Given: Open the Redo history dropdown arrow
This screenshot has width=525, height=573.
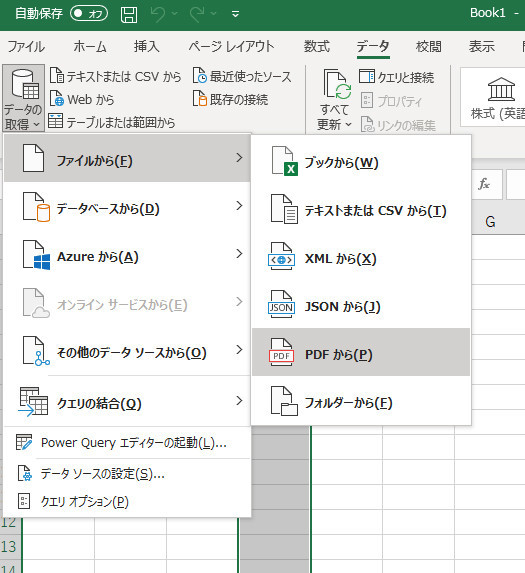Looking at the screenshot, I should 213,14.
